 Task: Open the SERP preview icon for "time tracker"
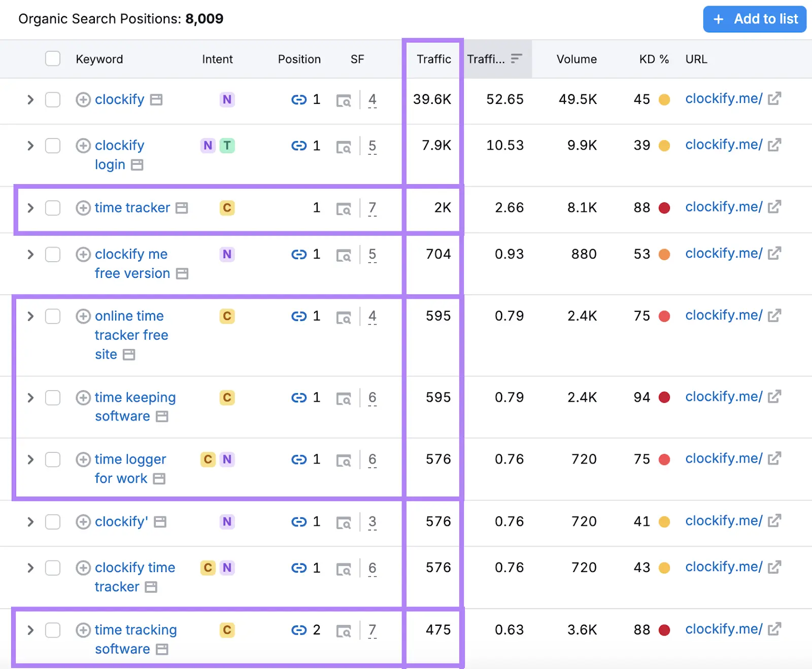click(345, 208)
